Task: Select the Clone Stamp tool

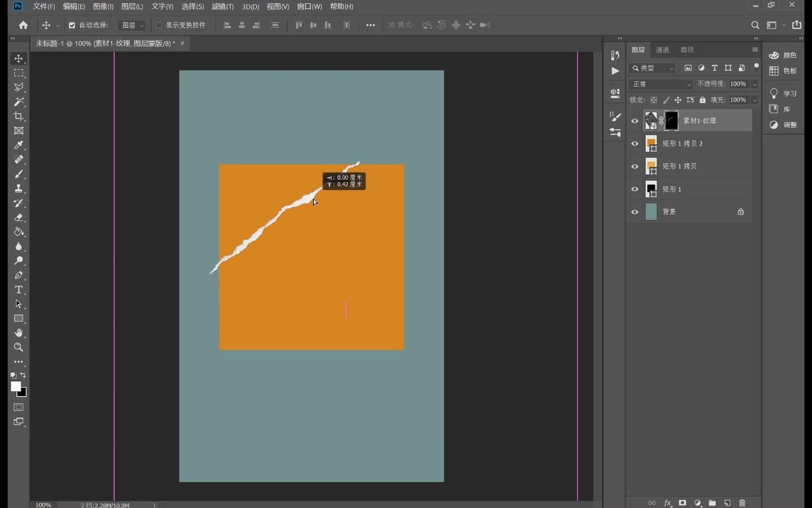Action: (x=19, y=189)
